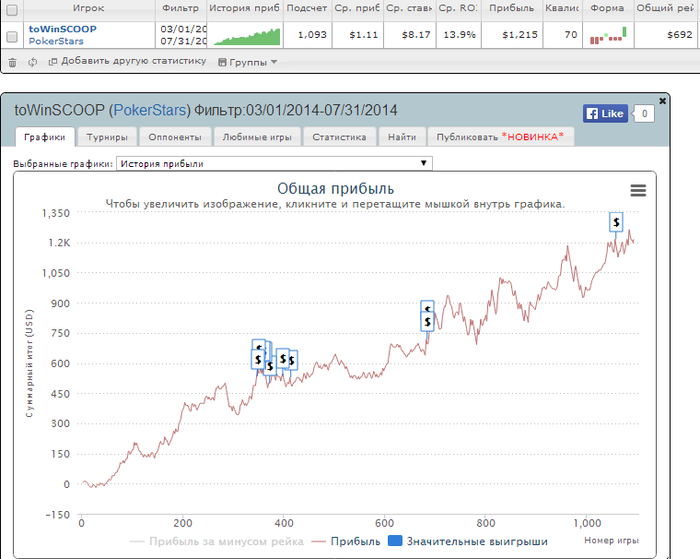Click the dollar marker at chart peak
This screenshot has width=700, height=559.
616,222
